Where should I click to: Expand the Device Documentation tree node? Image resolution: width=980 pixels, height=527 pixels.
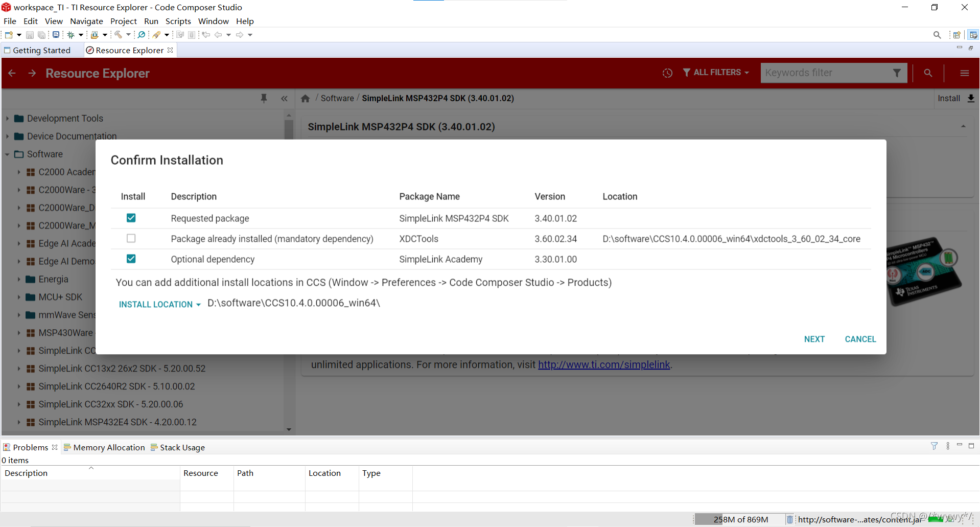8,136
